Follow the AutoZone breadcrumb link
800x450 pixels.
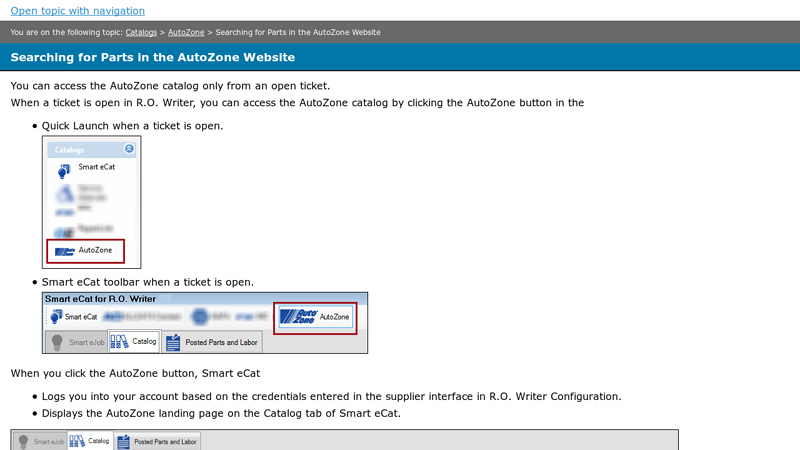(186, 32)
